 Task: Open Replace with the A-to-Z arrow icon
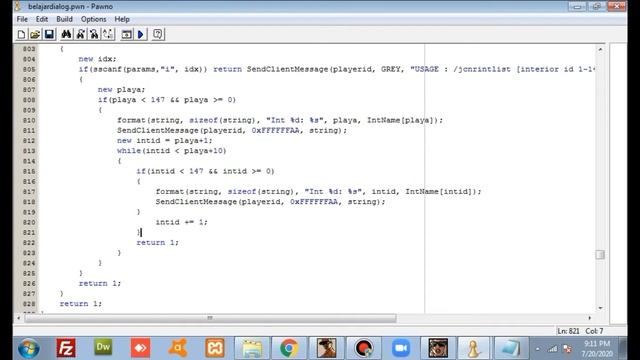(108, 34)
